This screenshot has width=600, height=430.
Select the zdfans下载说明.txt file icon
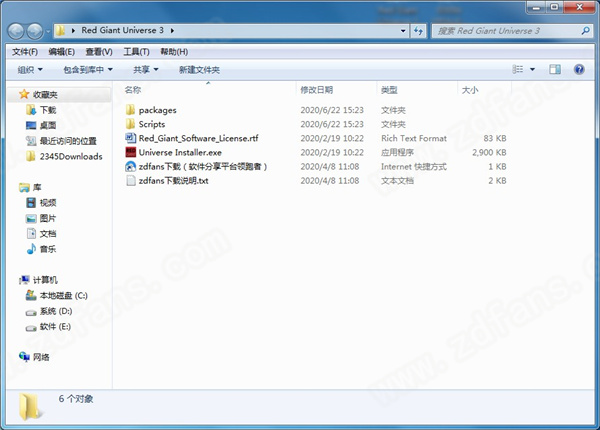click(x=130, y=181)
